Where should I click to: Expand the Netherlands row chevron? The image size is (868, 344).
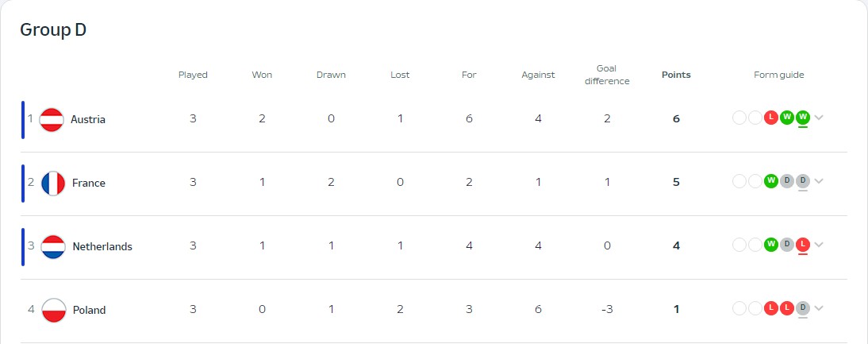coord(820,245)
